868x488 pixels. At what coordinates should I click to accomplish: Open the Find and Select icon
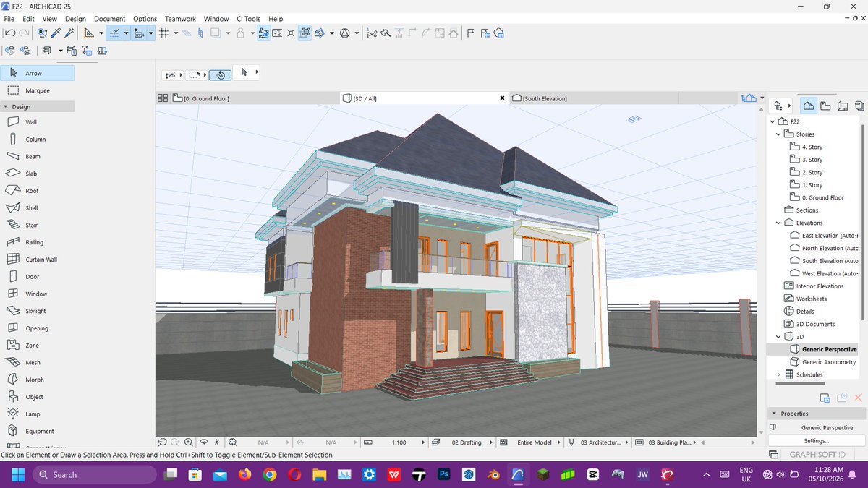coord(43,33)
